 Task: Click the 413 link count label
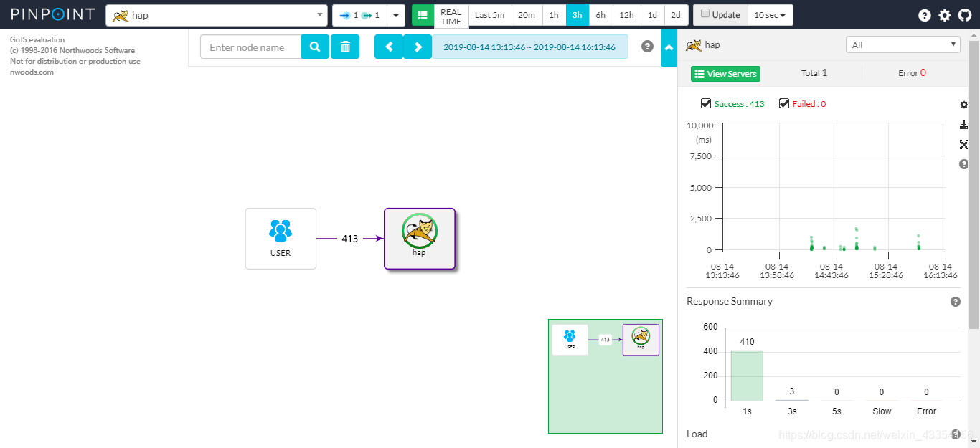(349, 239)
